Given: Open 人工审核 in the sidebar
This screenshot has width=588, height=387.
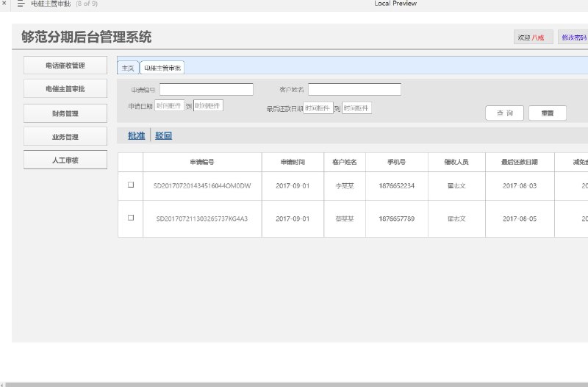Looking at the screenshot, I should click(65, 160).
